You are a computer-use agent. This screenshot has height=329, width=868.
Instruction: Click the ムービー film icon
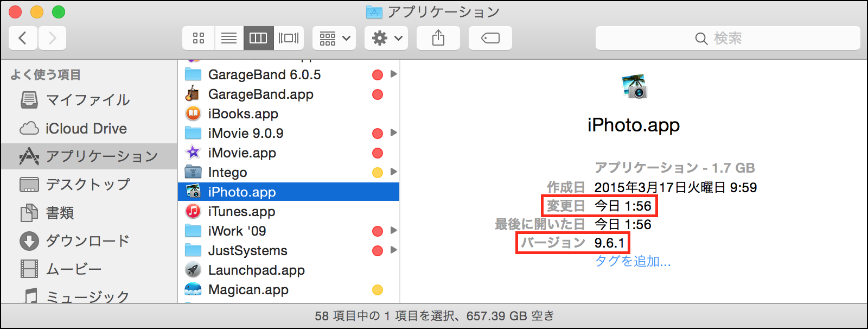coord(29,269)
